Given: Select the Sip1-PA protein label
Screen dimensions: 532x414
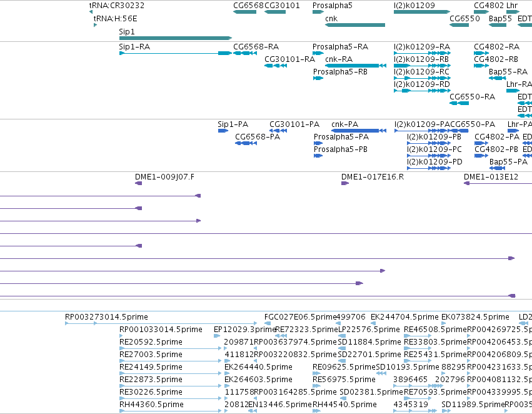Looking at the screenshot, I should 233,124.
